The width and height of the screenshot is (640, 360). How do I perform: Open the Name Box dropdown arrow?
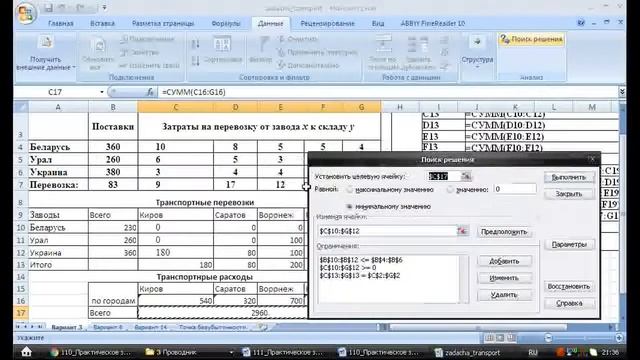pos(102,92)
